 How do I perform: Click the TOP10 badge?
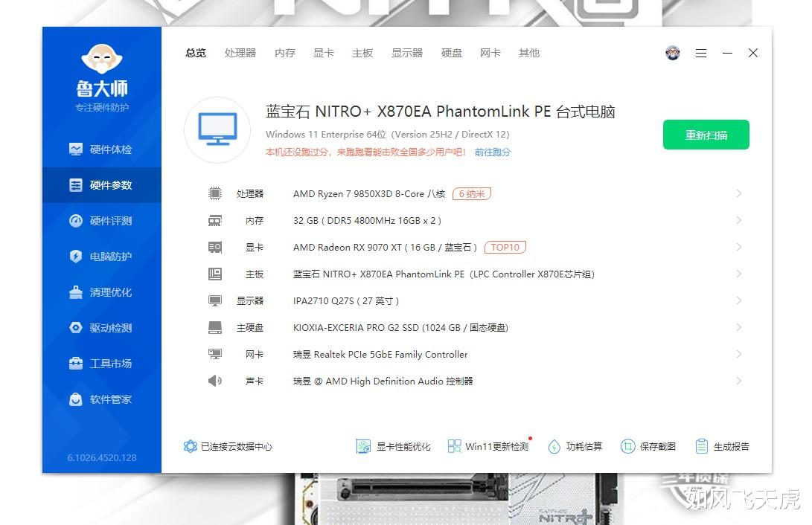point(505,247)
